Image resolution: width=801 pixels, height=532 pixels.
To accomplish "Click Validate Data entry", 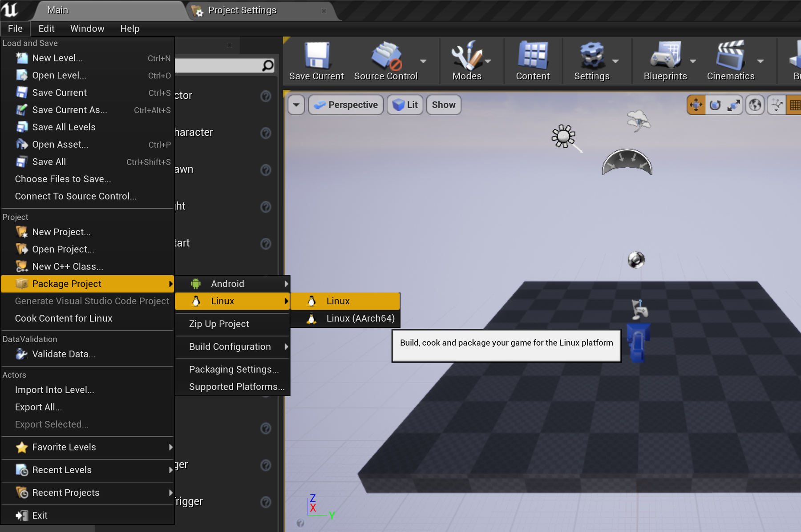I will pyautogui.click(x=87, y=355).
